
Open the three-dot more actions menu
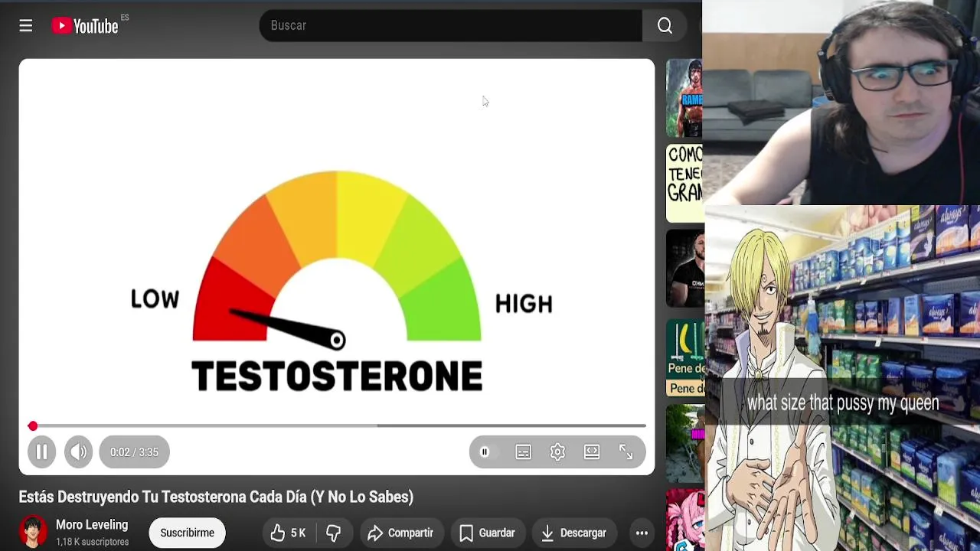pyautogui.click(x=642, y=533)
